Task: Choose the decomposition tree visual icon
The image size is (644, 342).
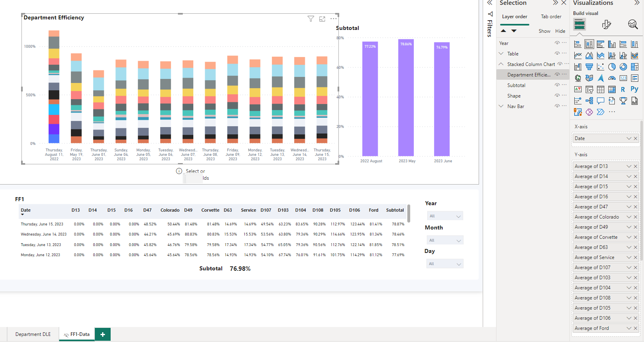Action: click(x=589, y=101)
